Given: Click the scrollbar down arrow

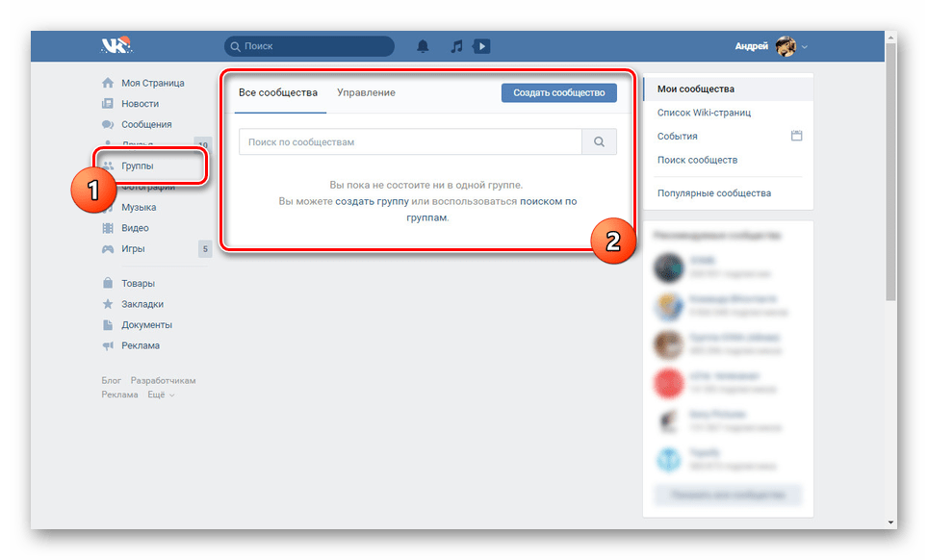Looking at the screenshot, I should click(890, 522).
